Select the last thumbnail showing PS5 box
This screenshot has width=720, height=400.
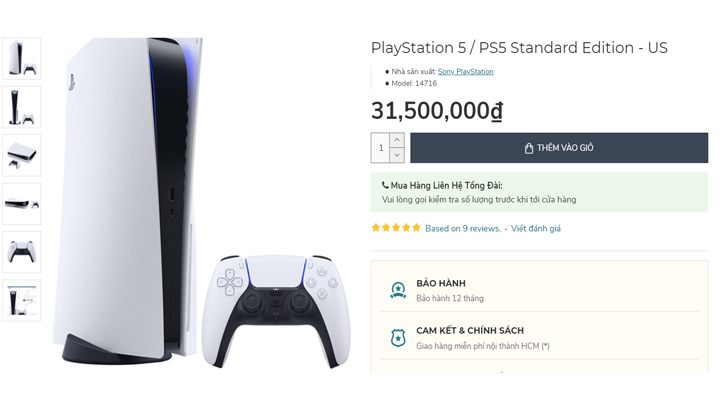(22, 300)
